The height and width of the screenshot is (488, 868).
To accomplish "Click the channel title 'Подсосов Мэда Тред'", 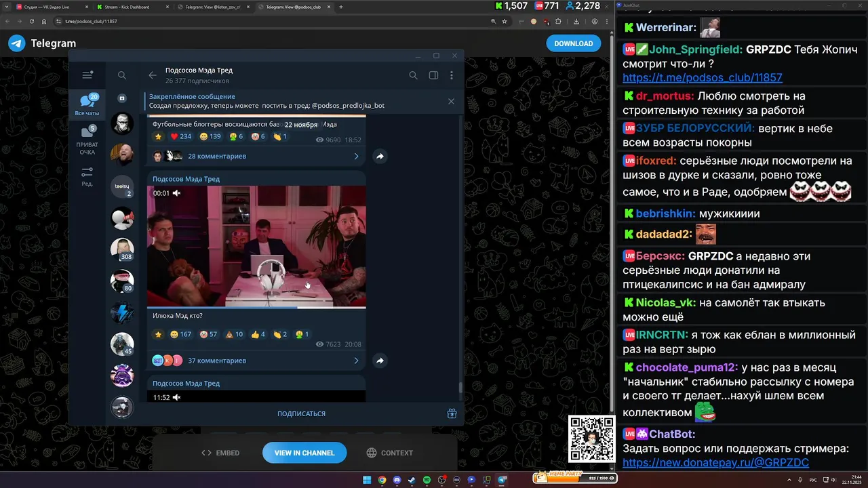I will click(x=199, y=70).
